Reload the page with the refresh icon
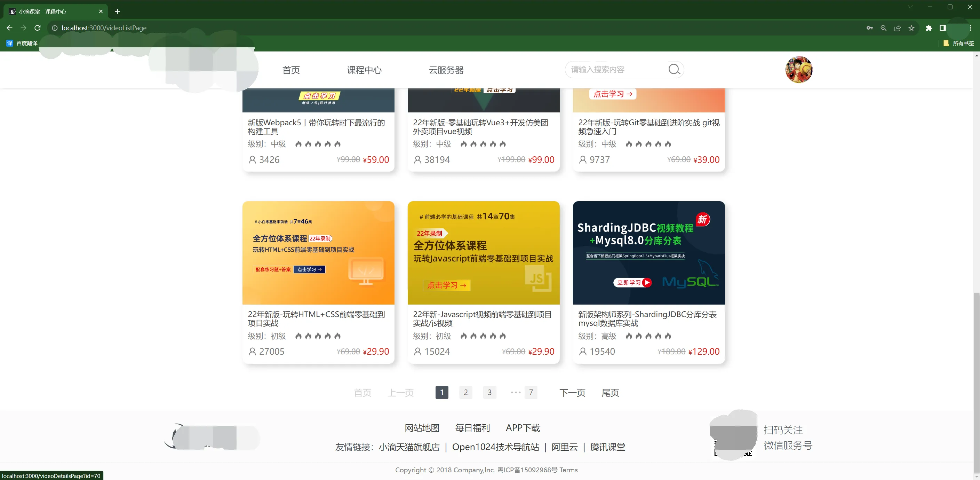This screenshot has height=480, width=980. (x=37, y=28)
